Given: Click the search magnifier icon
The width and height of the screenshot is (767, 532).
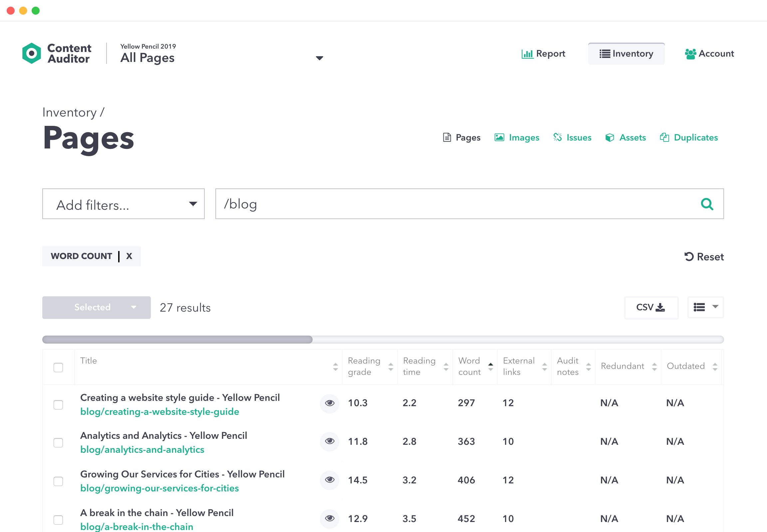Looking at the screenshot, I should point(706,204).
